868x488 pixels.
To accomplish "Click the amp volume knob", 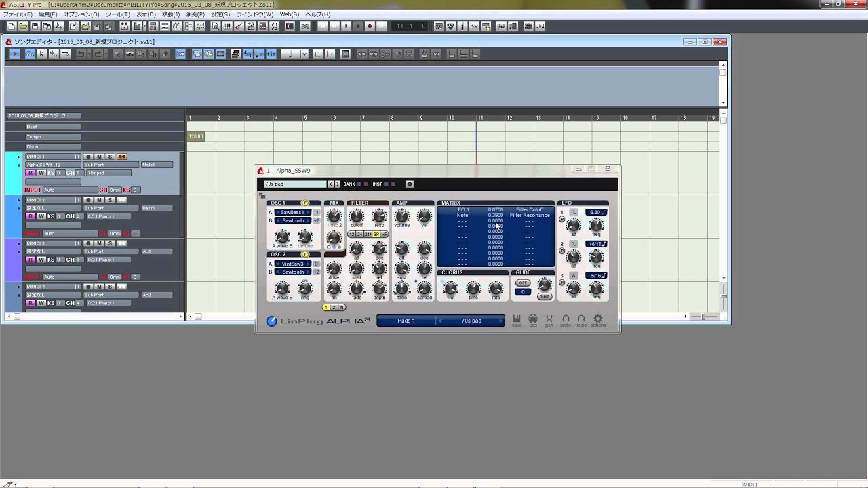I will (402, 216).
